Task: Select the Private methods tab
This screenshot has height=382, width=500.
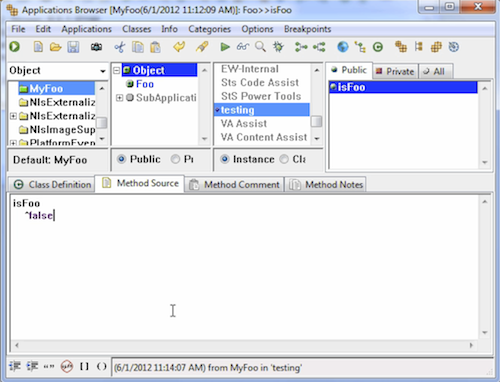Action: coord(395,71)
